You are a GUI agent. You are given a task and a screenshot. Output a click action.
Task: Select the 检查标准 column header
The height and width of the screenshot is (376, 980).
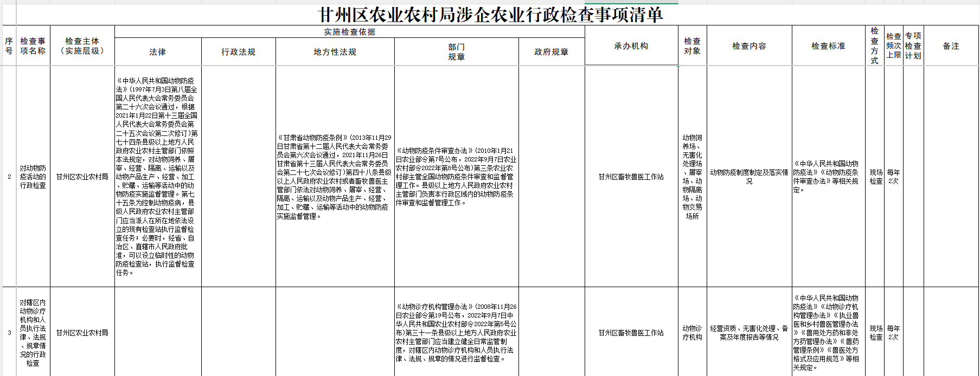(x=828, y=46)
